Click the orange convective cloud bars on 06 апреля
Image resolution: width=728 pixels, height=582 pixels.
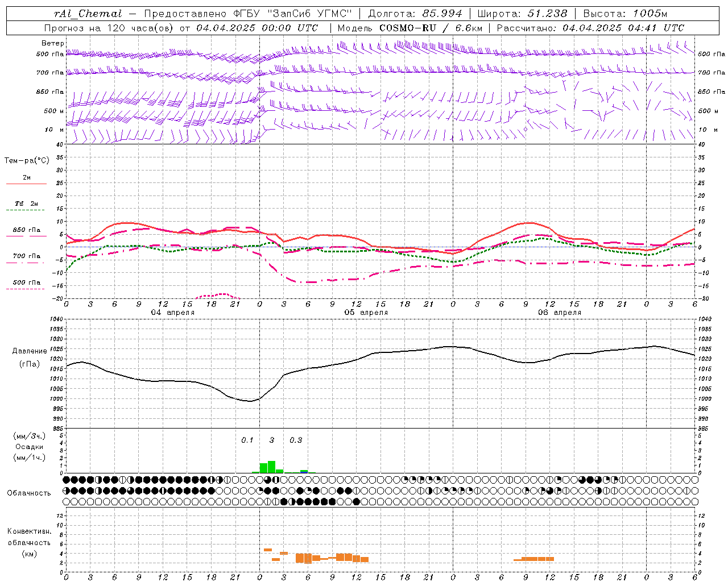point(533,559)
